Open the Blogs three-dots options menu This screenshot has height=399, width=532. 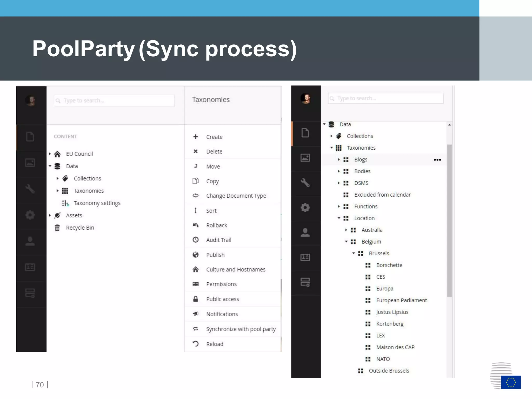point(437,160)
